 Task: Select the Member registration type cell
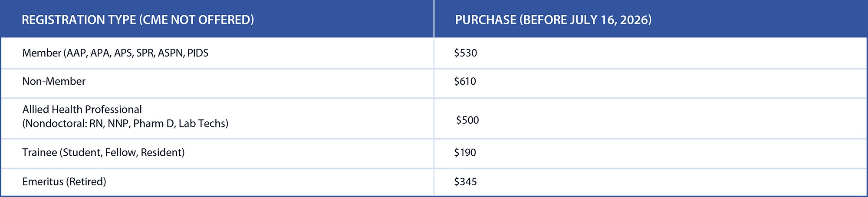pos(42,53)
